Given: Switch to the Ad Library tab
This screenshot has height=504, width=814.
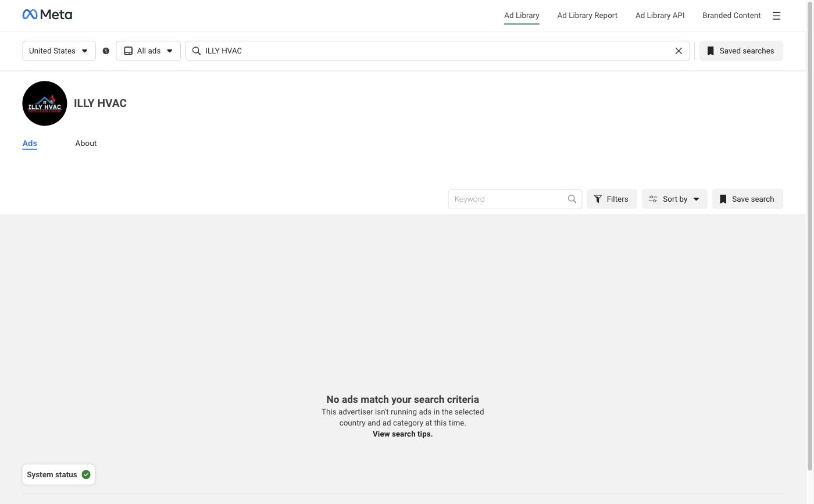Looking at the screenshot, I should point(522,16).
